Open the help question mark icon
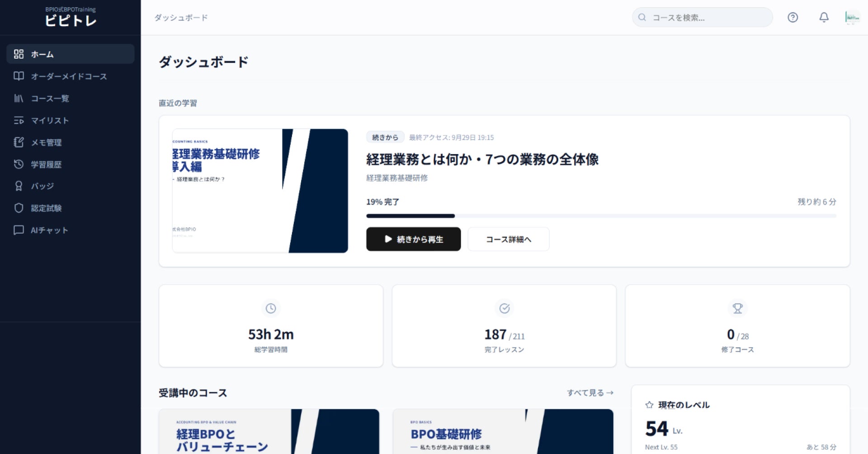868x454 pixels. (x=793, y=17)
